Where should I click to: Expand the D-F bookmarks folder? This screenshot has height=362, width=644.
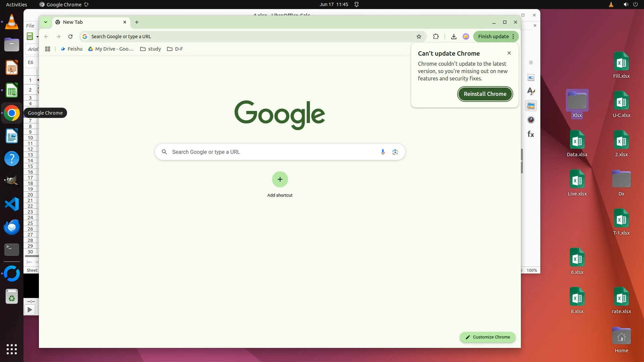(175, 49)
